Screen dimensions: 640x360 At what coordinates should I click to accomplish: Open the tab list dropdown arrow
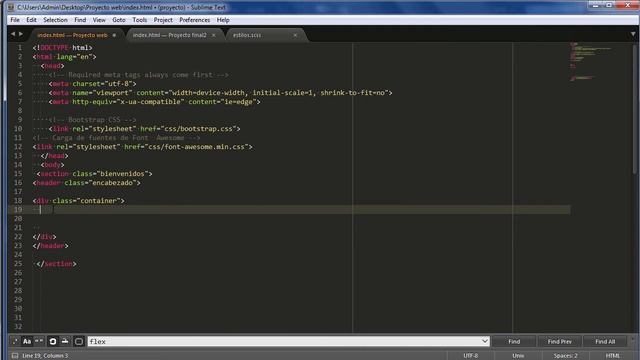tap(633, 34)
